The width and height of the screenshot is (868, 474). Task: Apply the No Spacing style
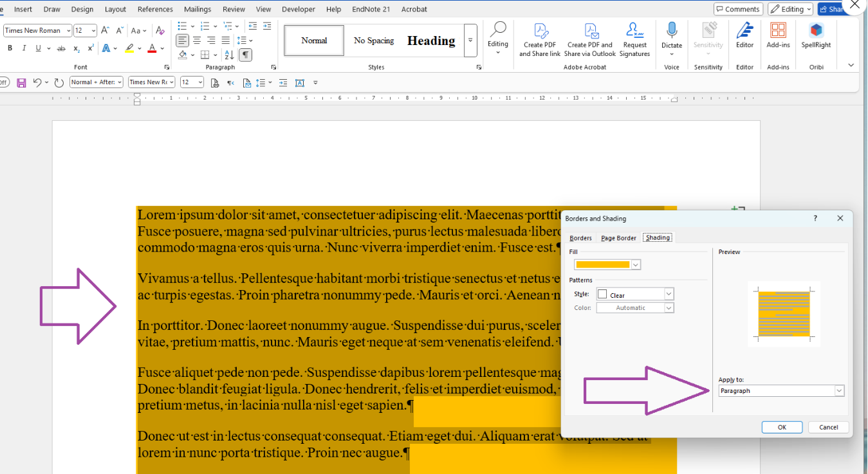click(374, 41)
